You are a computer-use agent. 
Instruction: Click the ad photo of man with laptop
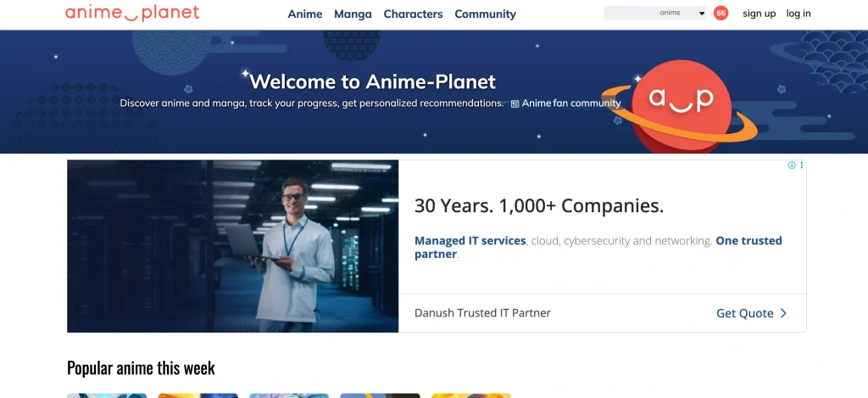pos(232,246)
